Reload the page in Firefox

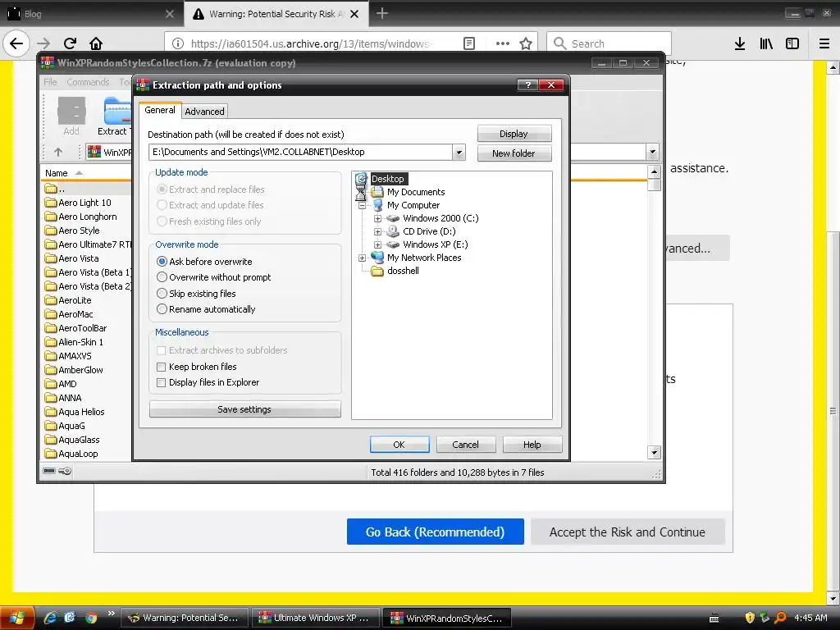point(70,43)
